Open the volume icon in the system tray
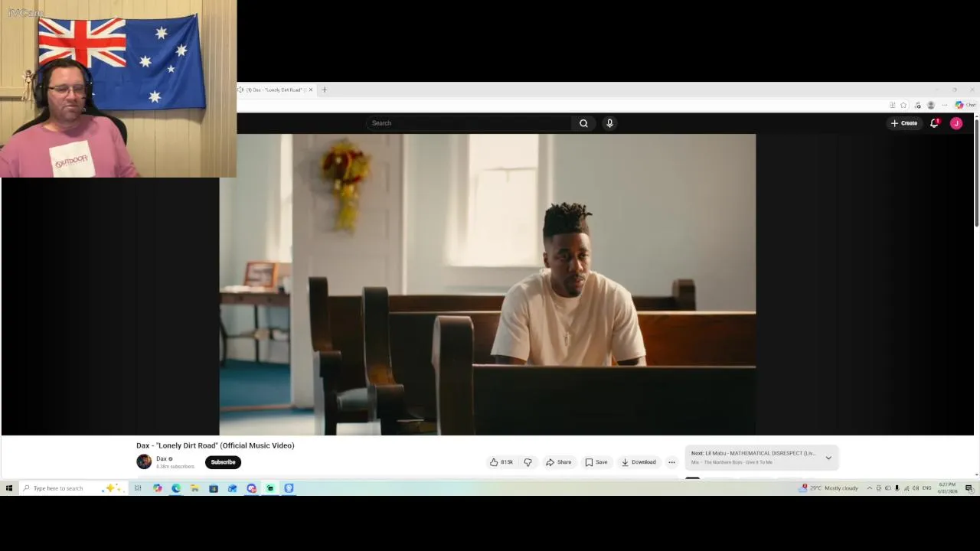The width and height of the screenshot is (980, 551). [x=916, y=488]
